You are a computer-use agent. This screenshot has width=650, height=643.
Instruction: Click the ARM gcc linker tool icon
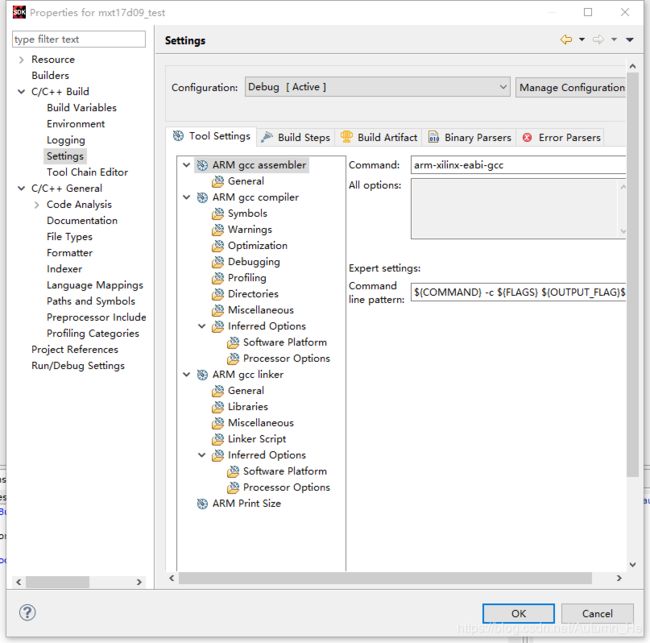click(x=202, y=374)
